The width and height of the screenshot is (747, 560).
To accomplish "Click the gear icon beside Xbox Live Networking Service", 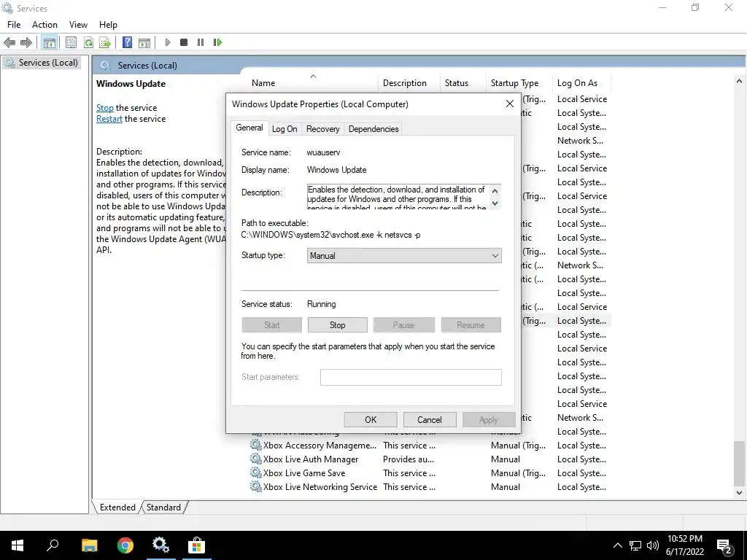I will point(256,486).
